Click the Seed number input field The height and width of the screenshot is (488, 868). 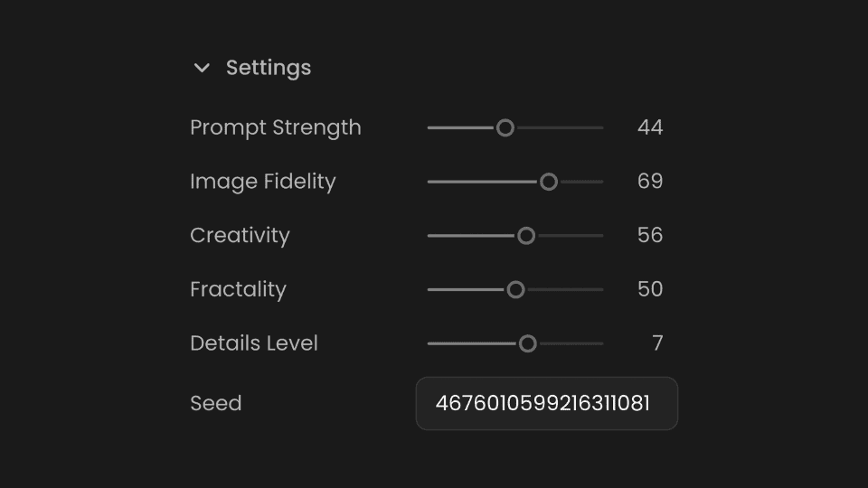[x=546, y=403]
